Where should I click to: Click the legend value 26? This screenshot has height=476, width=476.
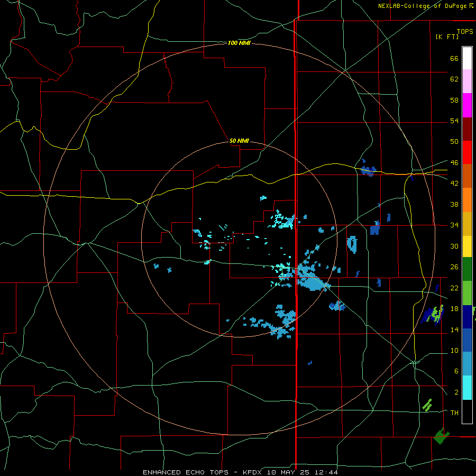click(454, 267)
